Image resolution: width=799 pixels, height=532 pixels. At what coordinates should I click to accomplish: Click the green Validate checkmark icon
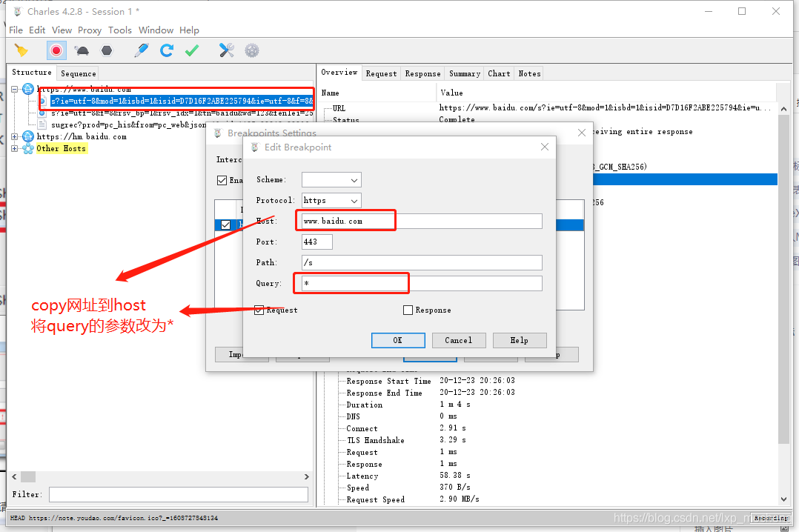pyautogui.click(x=191, y=50)
